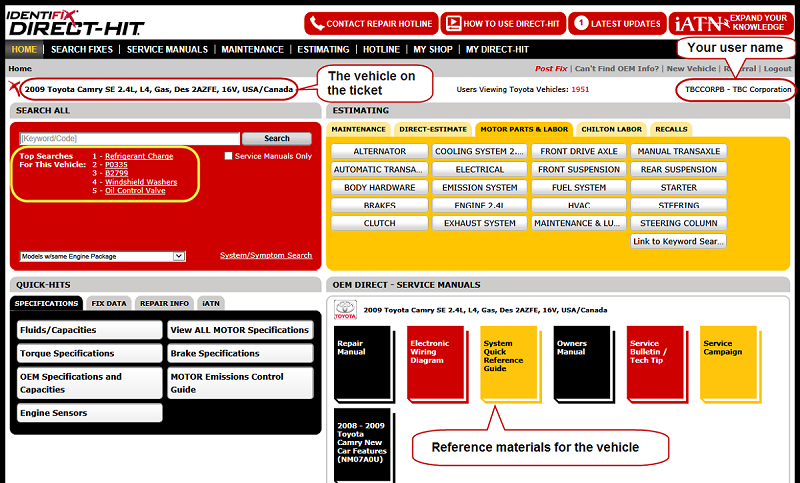The height and width of the screenshot is (483, 800).
Task: Switch to the Maintenance estimating tab
Action: [359, 130]
